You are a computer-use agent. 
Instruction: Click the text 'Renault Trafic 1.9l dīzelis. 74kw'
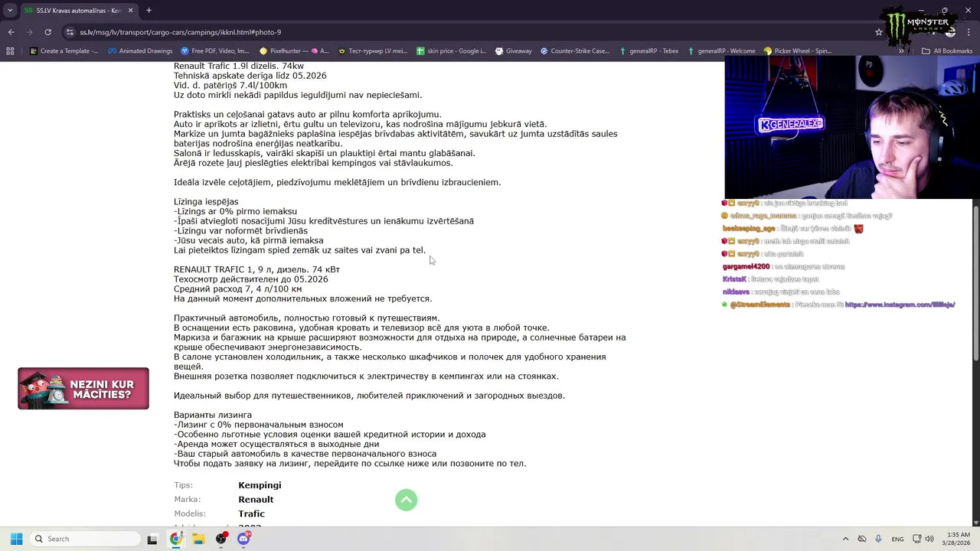pos(239,67)
